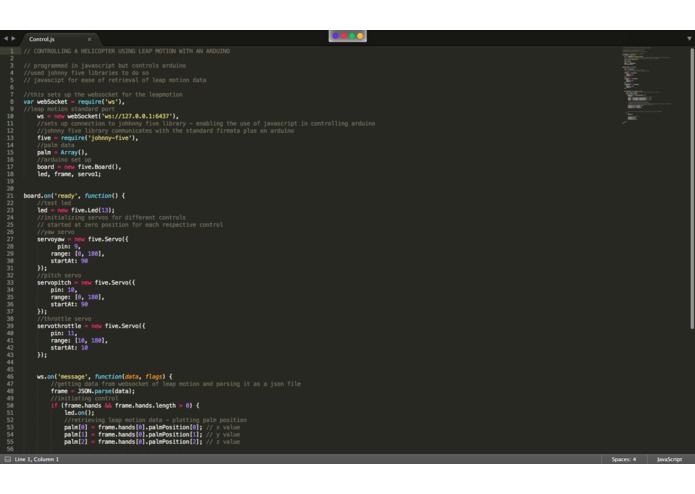Click the red dot in the top widget
The image size is (695, 494).
coord(344,36)
